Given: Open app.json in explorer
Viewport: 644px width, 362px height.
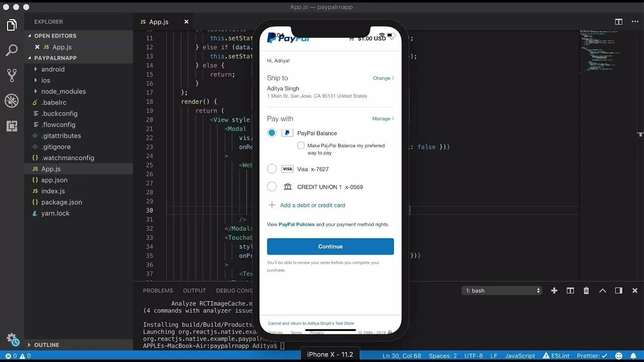Looking at the screenshot, I should click(54, 180).
